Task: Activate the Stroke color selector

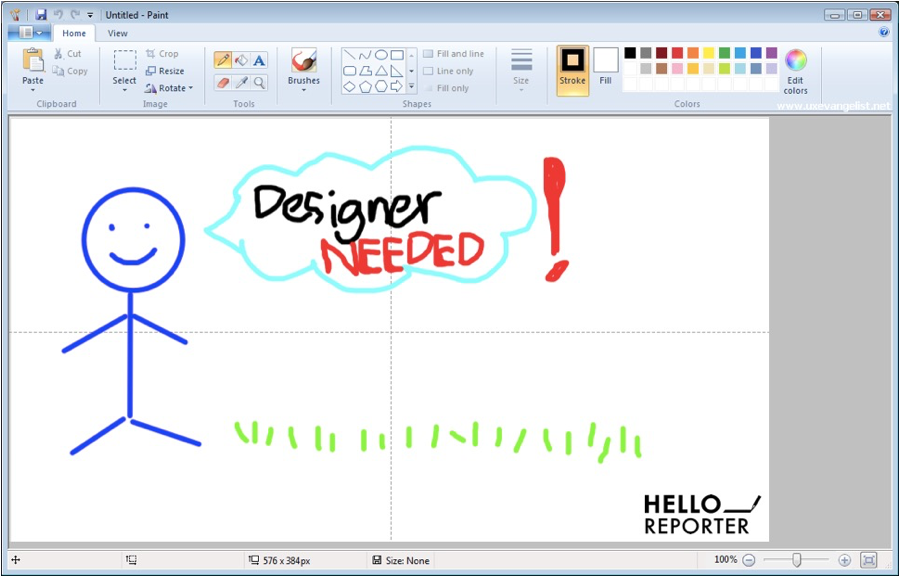Action: pyautogui.click(x=573, y=68)
